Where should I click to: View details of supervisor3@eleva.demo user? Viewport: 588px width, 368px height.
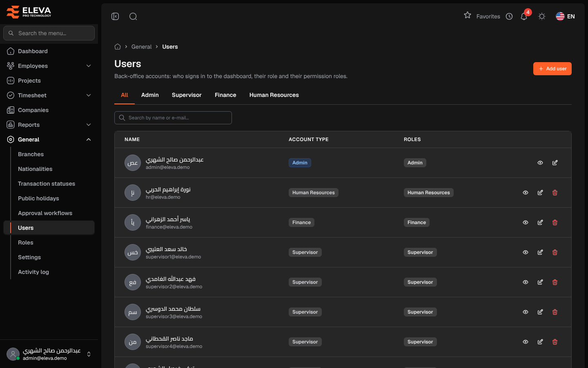pos(526,312)
